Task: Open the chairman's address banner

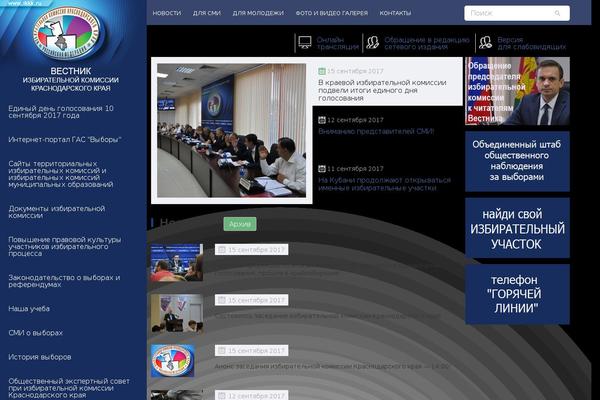Action: tap(517, 91)
